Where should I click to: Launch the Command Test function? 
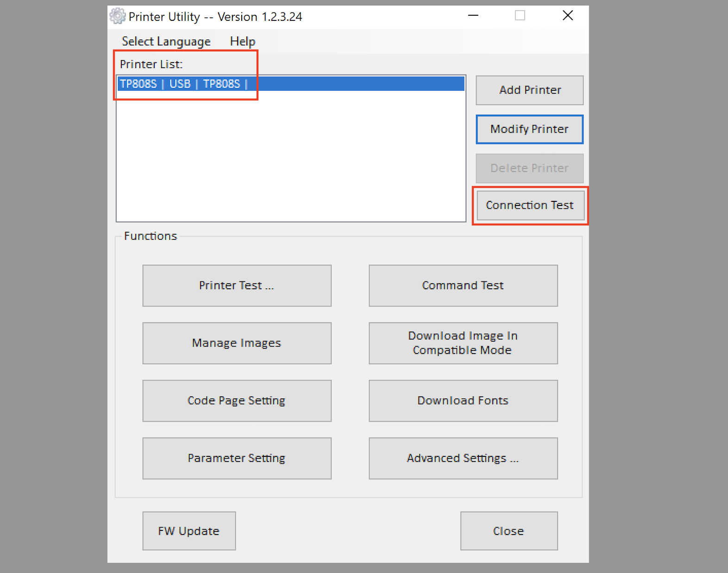tap(463, 286)
